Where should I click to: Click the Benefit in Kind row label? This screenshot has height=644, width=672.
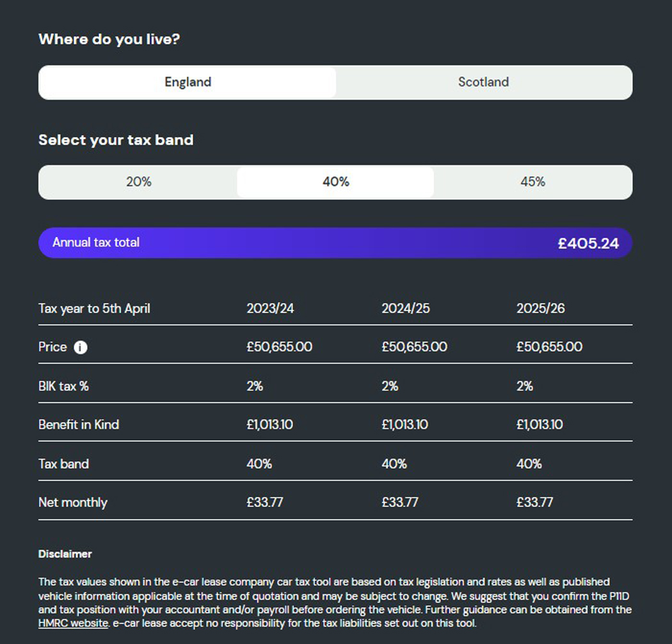tap(79, 425)
